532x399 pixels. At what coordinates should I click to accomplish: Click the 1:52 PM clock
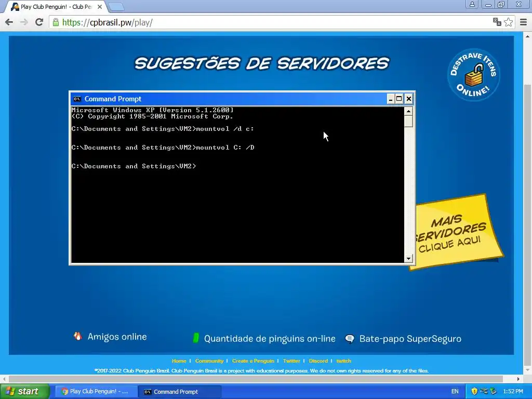coord(513,392)
